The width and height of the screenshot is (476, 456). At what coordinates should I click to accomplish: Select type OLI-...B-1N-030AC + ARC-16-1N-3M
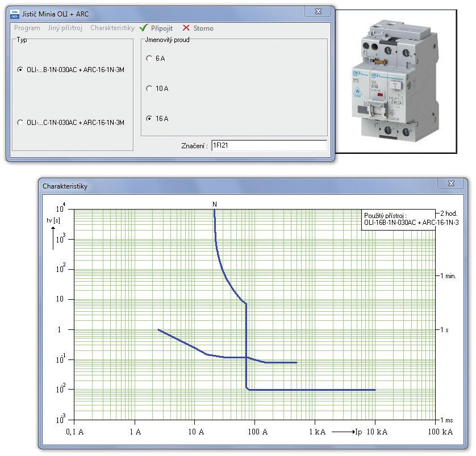(x=71, y=70)
